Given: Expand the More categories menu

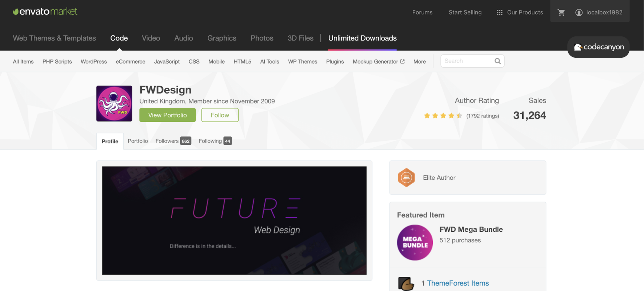Looking at the screenshot, I should (x=419, y=61).
